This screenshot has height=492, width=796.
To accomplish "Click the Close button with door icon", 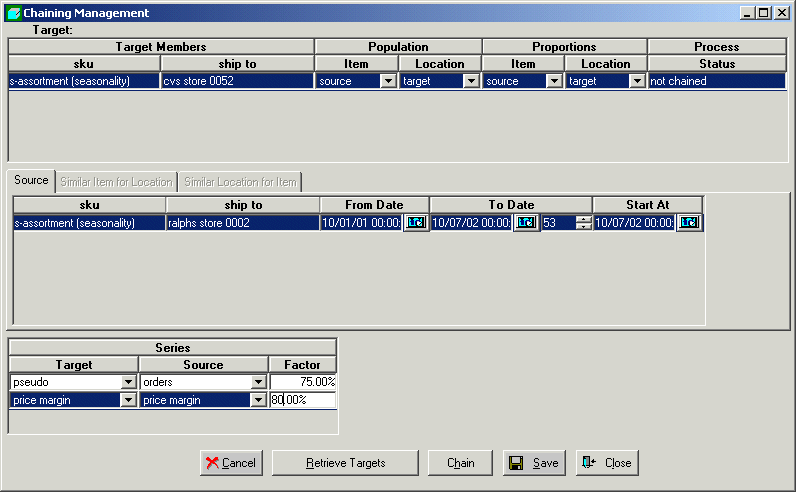I will point(607,463).
